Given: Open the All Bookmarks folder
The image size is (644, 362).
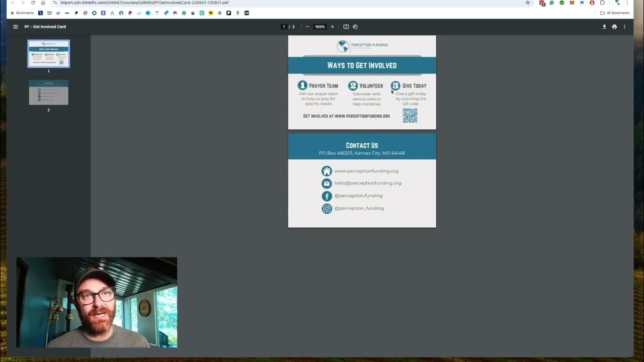Looking at the screenshot, I should 615,13.
